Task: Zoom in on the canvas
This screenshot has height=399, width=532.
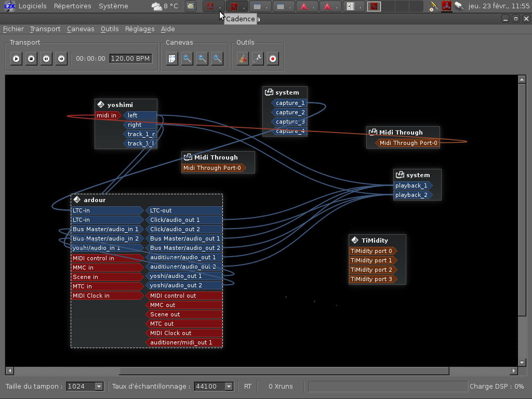Action: (187, 59)
